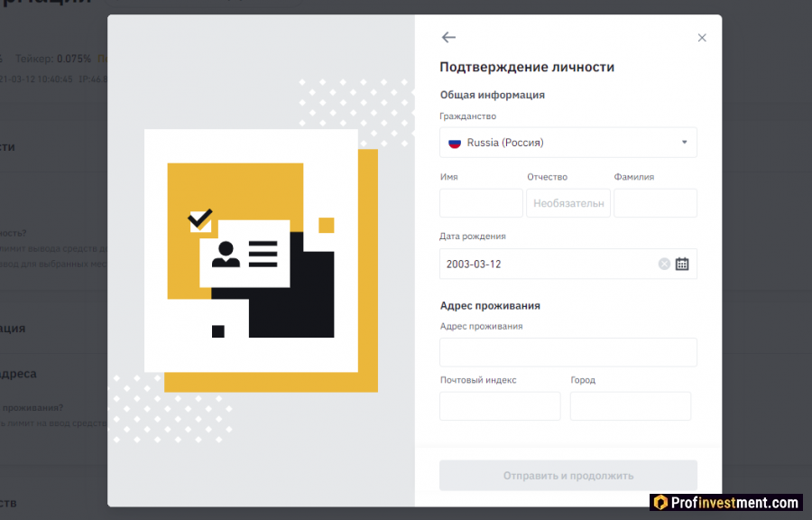Focus the Почтовый индекс postal code field
812x520 pixels.
(x=500, y=406)
